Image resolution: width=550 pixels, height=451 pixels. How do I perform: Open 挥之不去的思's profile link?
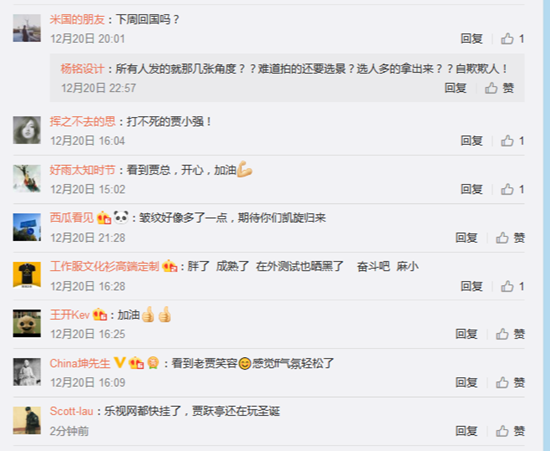(82, 122)
